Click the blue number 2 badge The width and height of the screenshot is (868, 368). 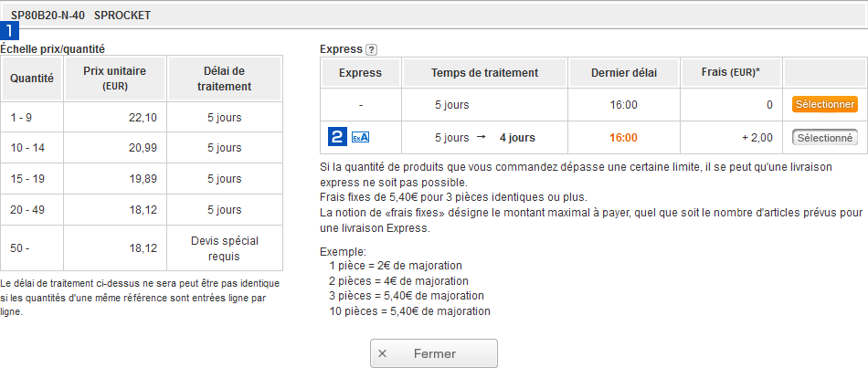[x=337, y=138]
